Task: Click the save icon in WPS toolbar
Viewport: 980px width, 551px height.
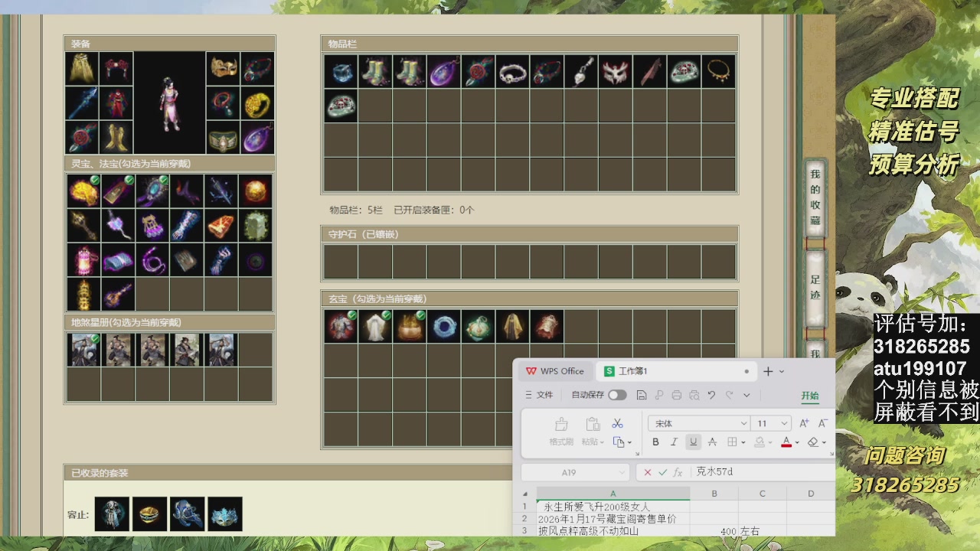Action: point(642,395)
